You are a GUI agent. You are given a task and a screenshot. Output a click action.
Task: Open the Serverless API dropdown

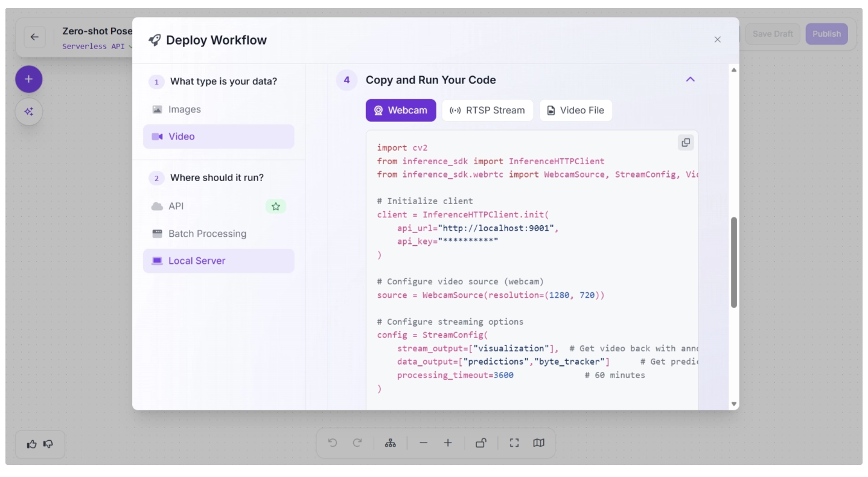[97, 46]
